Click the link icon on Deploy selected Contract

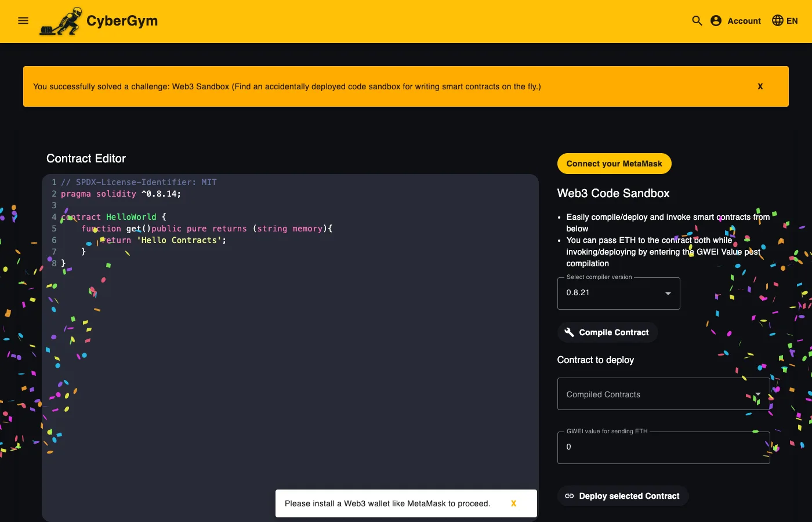(570, 496)
